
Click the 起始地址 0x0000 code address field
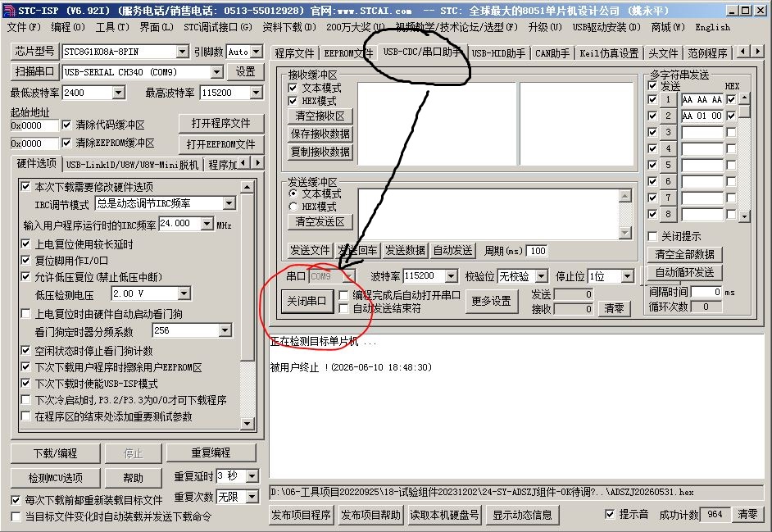[34, 125]
